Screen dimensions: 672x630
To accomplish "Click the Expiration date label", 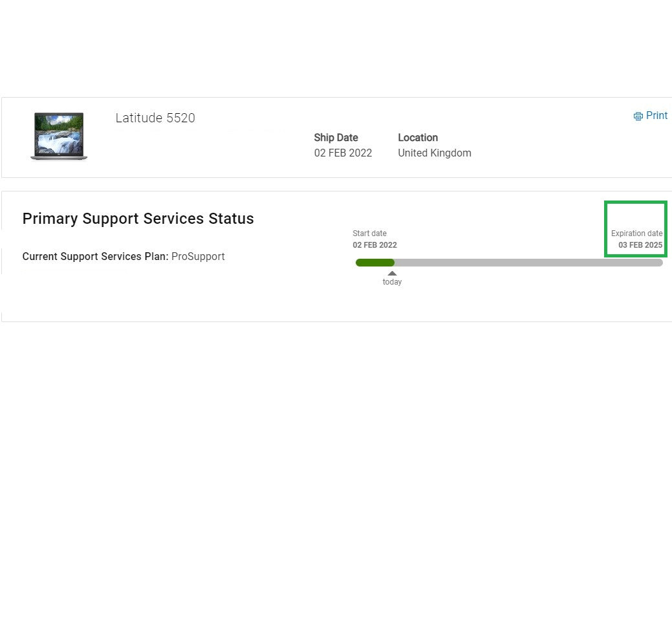I will click(637, 233).
